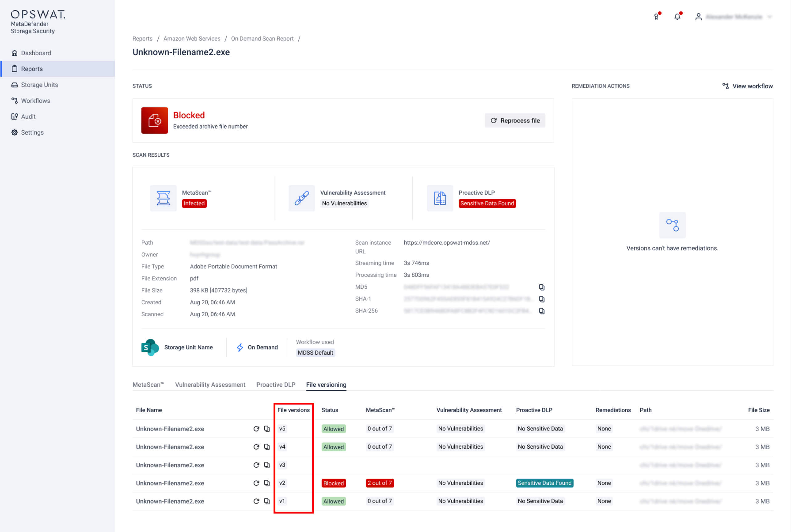Open the Dashboard from the sidebar
Screen dimensions: 791x532
[36, 53]
